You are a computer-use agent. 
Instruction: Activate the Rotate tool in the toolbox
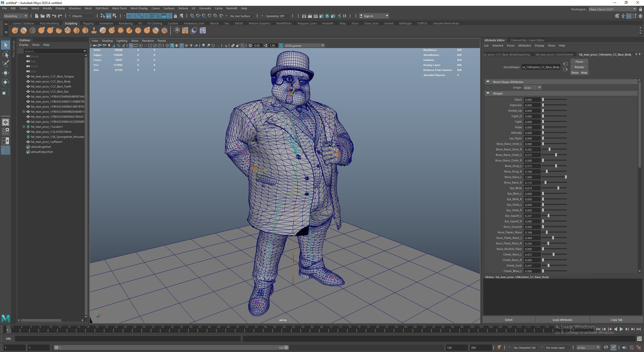point(6,82)
